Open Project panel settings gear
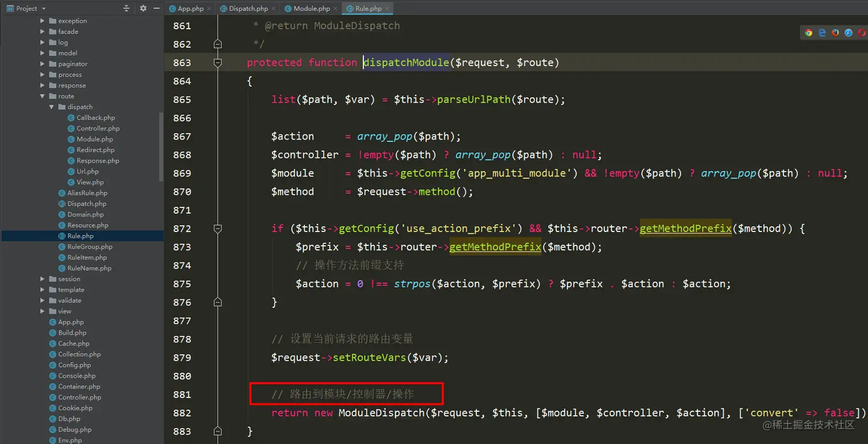Screen dimensions: 868x444 click(143, 9)
